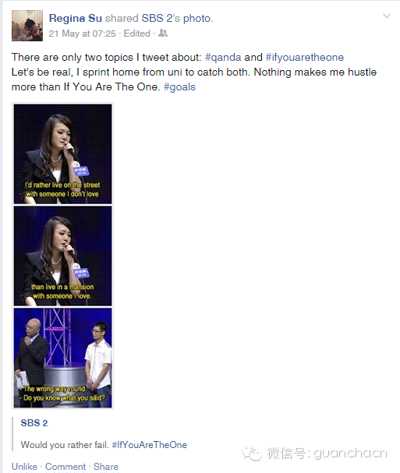Image resolution: width=400 pixels, height=473 pixels.
Task: Share this post
Action: click(x=106, y=467)
